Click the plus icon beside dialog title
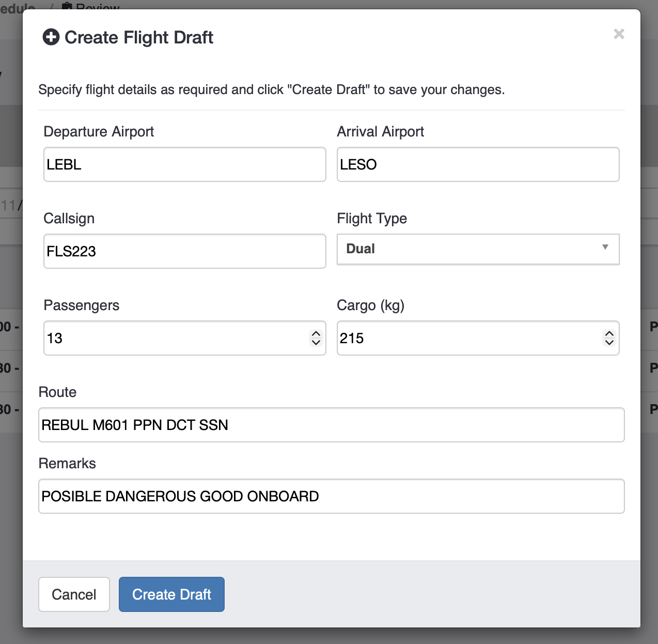This screenshot has height=644, width=658. coord(51,37)
